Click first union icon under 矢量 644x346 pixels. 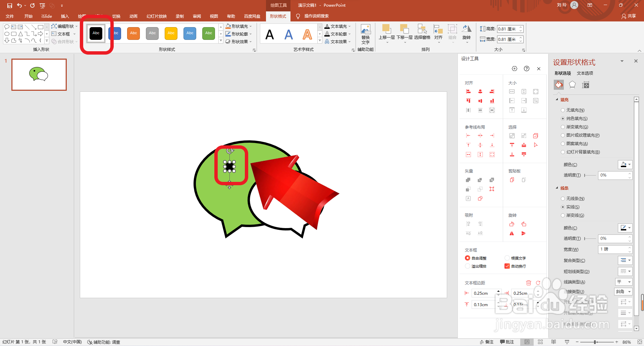pyautogui.click(x=468, y=180)
